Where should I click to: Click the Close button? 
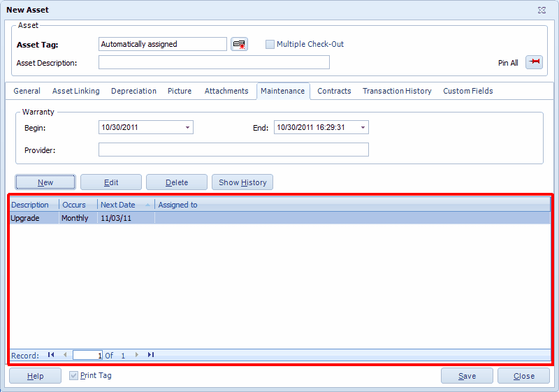click(x=523, y=376)
